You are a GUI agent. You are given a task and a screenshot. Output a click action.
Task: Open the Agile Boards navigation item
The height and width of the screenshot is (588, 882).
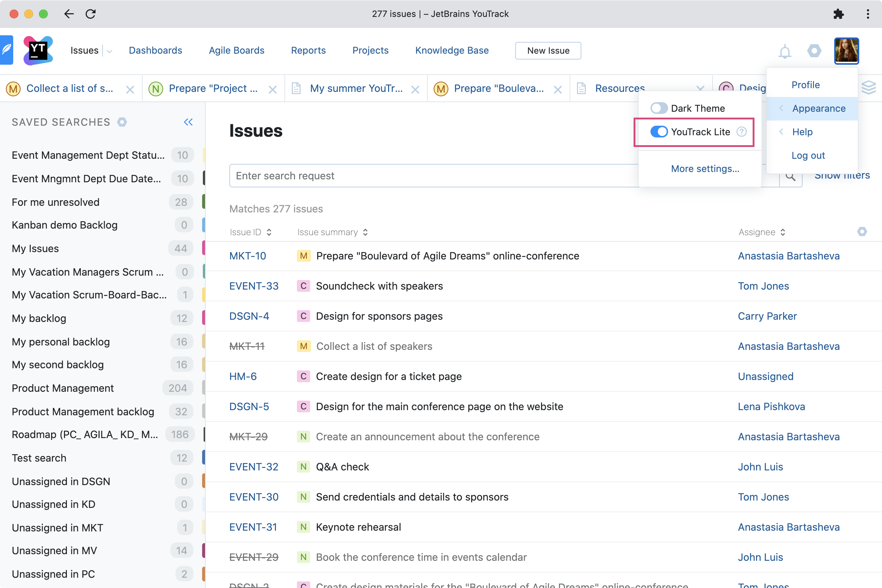[x=236, y=50]
